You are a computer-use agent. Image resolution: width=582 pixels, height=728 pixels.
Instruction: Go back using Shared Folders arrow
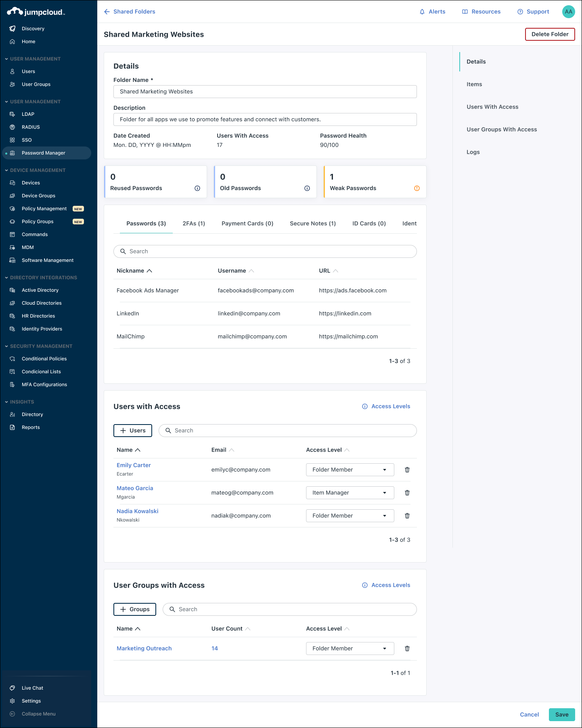[107, 12]
